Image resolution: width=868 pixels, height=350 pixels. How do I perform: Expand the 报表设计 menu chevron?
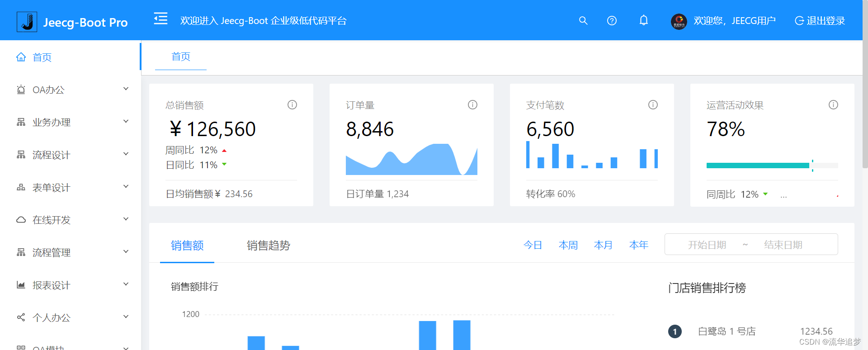126,284
